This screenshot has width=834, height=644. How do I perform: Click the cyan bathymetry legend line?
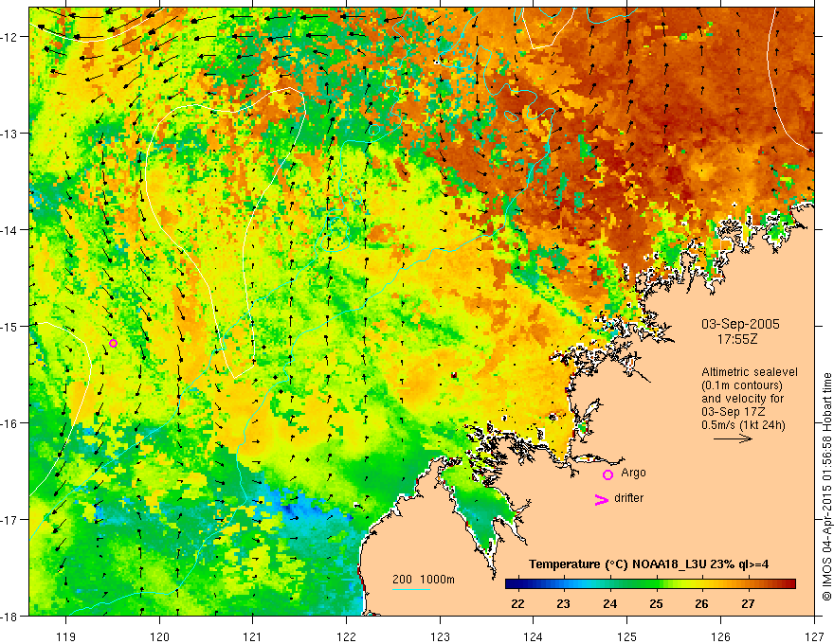point(411,589)
